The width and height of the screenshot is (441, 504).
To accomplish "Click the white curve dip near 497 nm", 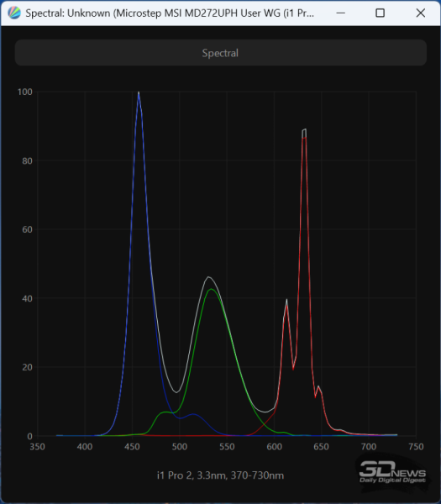I will [x=176, y=392].
